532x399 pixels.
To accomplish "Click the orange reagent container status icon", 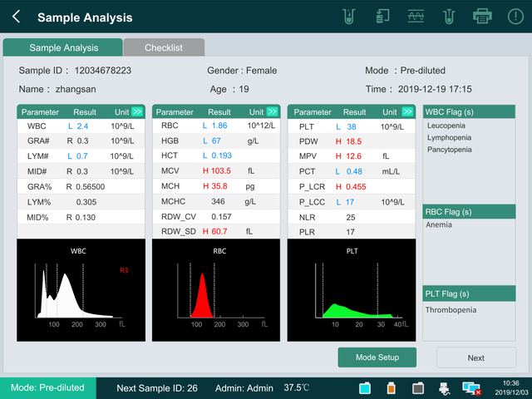I will tap(391, 388).
